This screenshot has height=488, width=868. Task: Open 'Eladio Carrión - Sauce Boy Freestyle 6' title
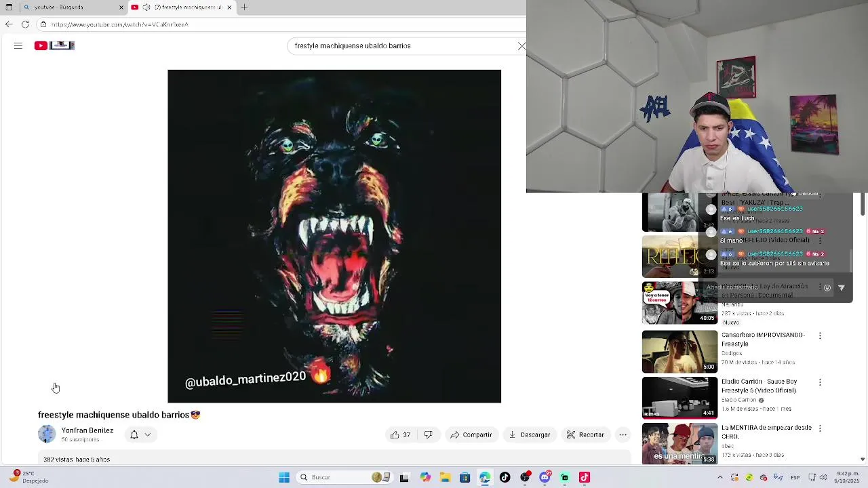coord(759,386)
